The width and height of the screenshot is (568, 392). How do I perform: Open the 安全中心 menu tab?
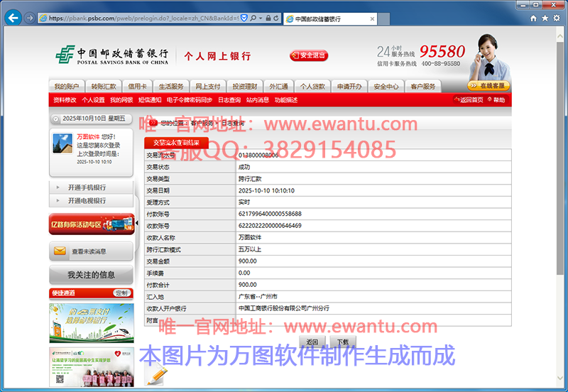point(386,86)
